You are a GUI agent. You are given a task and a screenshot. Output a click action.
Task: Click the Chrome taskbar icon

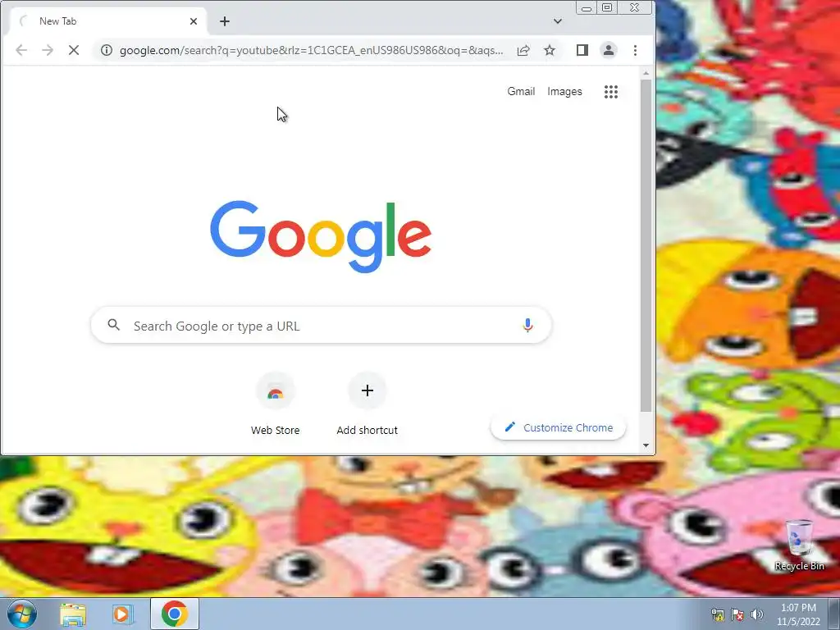[175, 614]
